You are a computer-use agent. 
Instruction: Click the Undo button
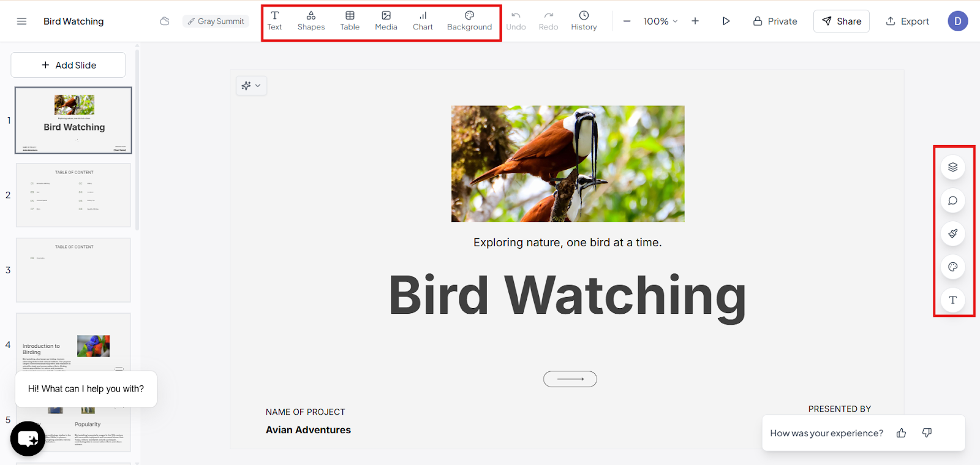516,21
